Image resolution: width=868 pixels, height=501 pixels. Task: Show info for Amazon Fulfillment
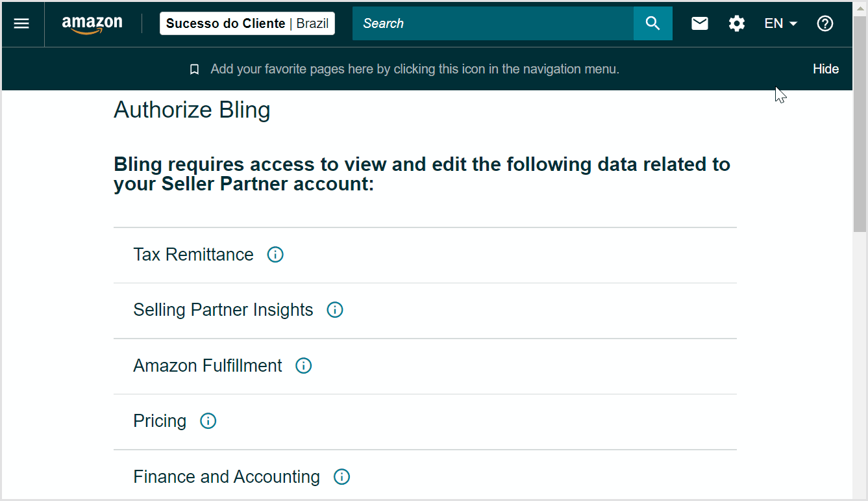coord(304,366)
